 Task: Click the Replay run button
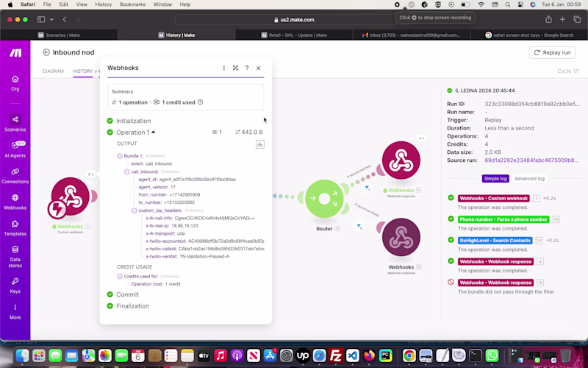tap(552, 52)
